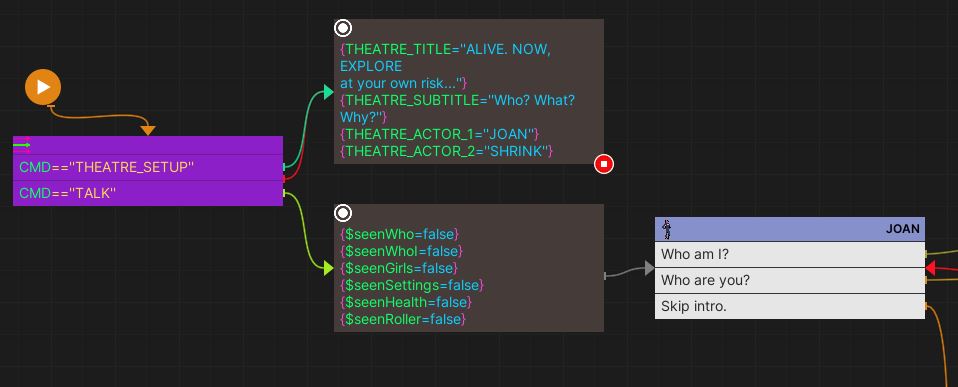Choose the "Skip intro." dialogue option
Viewport: 958px width, 387px height.
coord(789,306)
